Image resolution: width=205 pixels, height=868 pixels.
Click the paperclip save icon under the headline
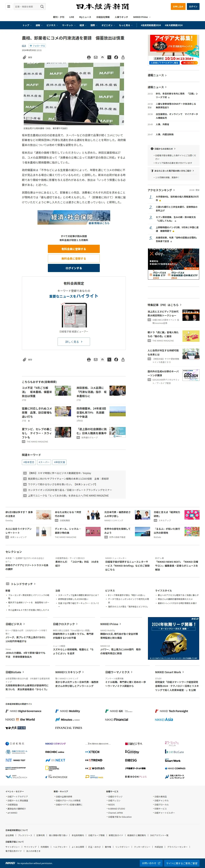[x=24, y=57]
